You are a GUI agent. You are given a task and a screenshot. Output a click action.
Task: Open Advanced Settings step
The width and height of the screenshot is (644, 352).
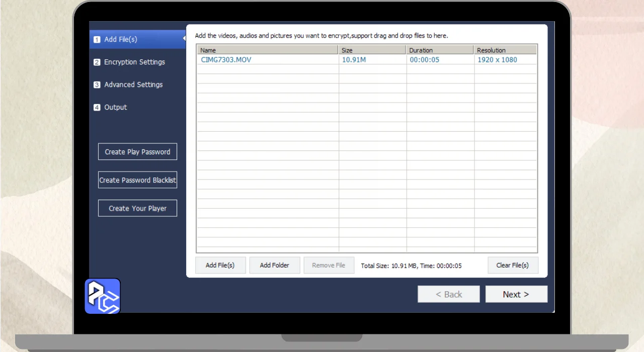click(x=133, y=84)
